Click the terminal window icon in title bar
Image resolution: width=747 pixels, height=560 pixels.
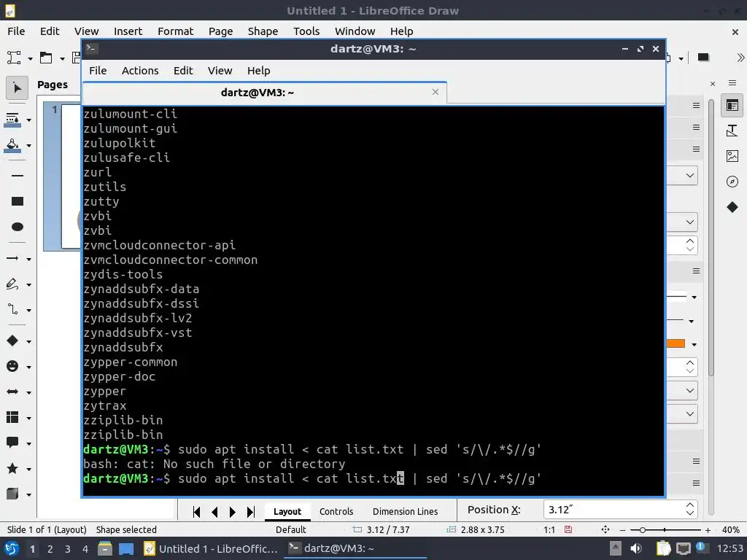pyautogui.click(x=91, y=49)
